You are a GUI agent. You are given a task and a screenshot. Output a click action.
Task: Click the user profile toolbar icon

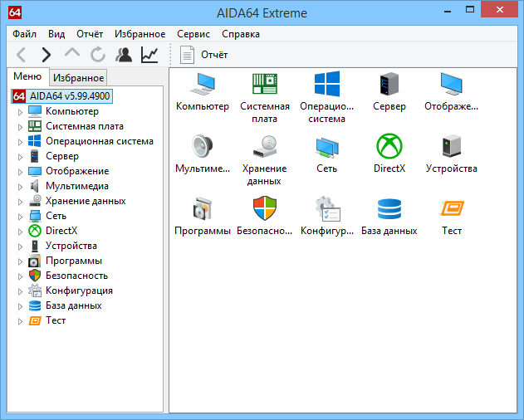[124, 55]
